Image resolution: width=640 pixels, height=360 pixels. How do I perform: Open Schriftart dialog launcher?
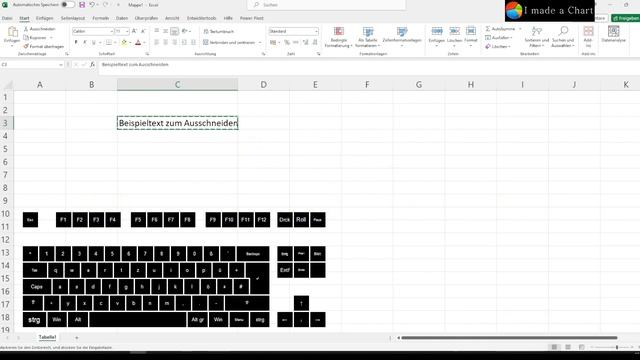pyautogui.click(x=147, y=54)
